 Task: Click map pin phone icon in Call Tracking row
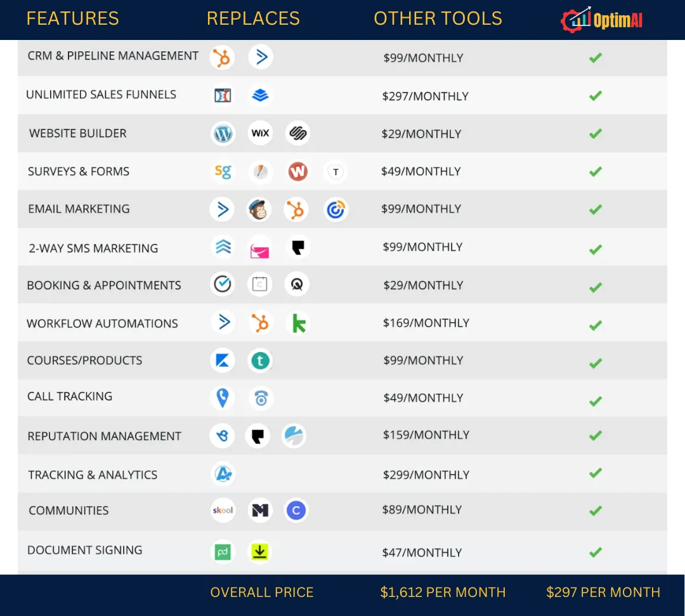pos(223,398)
